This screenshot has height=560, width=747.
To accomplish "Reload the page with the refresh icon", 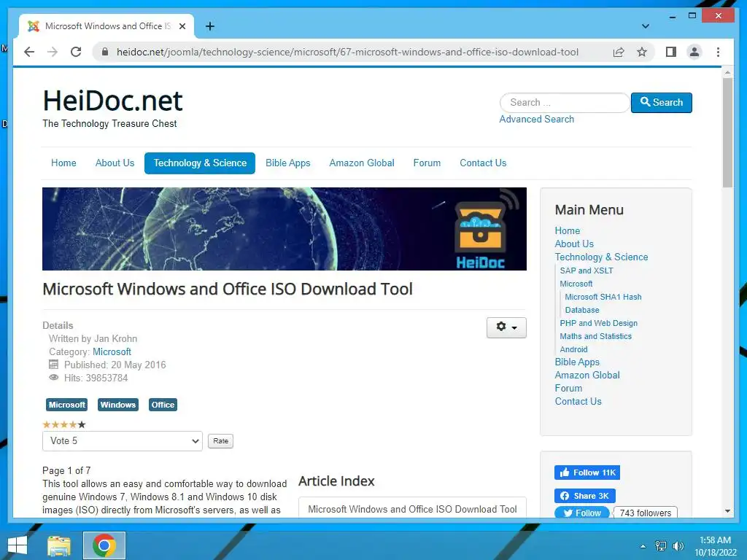I will click(x=76, y=52).
